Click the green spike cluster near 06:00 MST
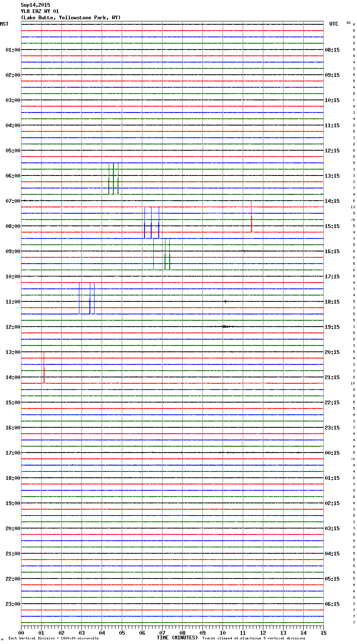Image resolution: width=357 pixels, height=644 pixels. point(113,178)
